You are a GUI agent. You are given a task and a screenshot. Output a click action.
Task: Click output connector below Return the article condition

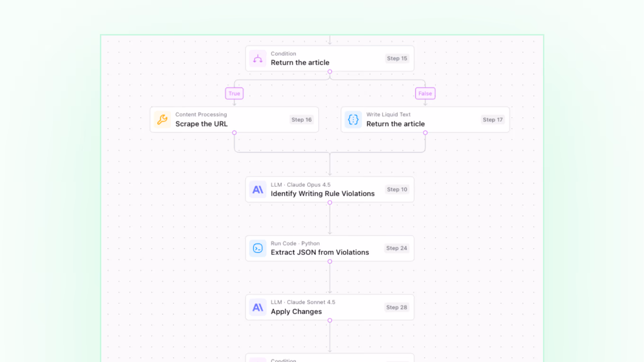pos(330,72)
